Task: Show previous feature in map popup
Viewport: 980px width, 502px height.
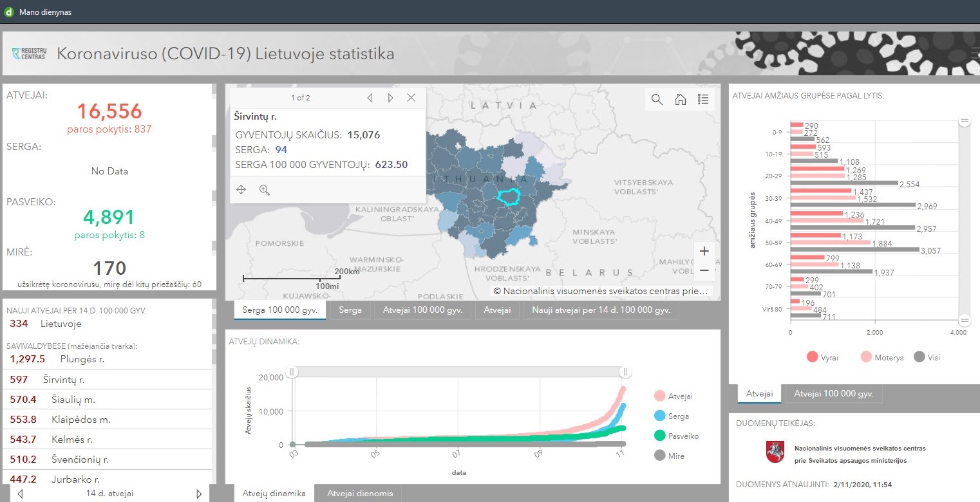Action: [x=370, y=98]
